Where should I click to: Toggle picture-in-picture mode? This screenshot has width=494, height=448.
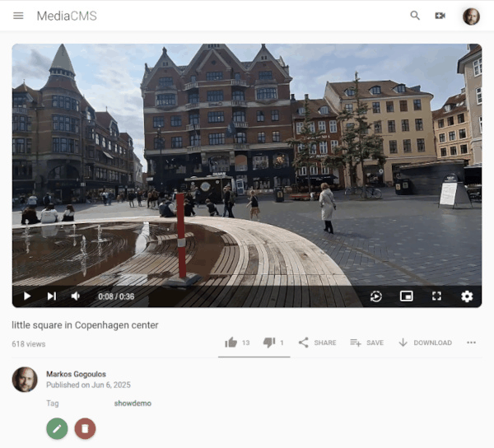406,296
